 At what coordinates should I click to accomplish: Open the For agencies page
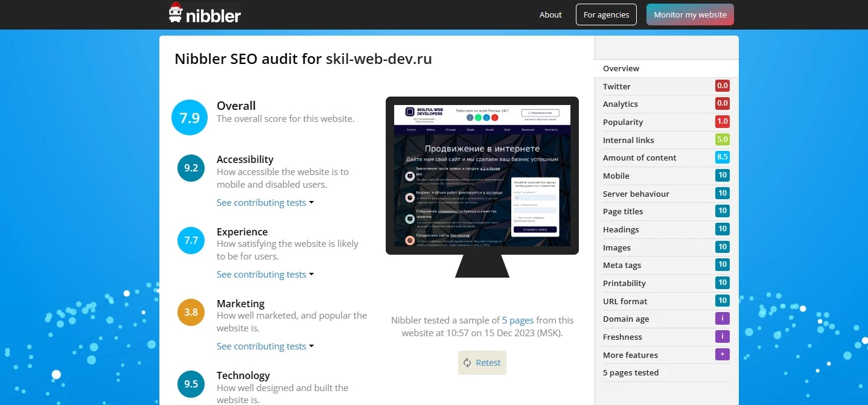click(606, 14)
